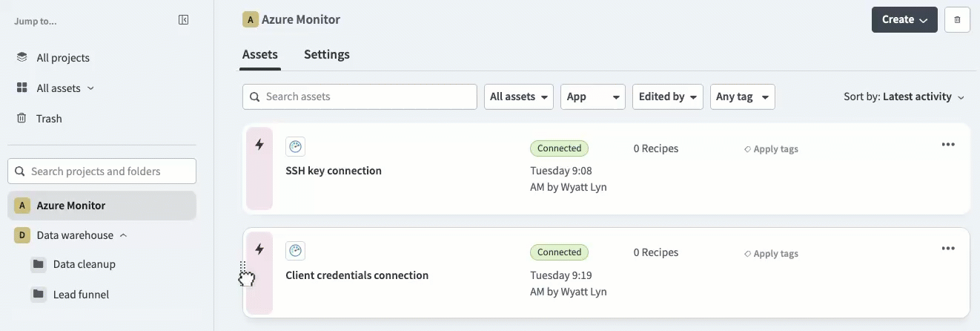Open the Lead funnel folder
Viewport: 980px width, 331px height.
(x=81, y=295)
